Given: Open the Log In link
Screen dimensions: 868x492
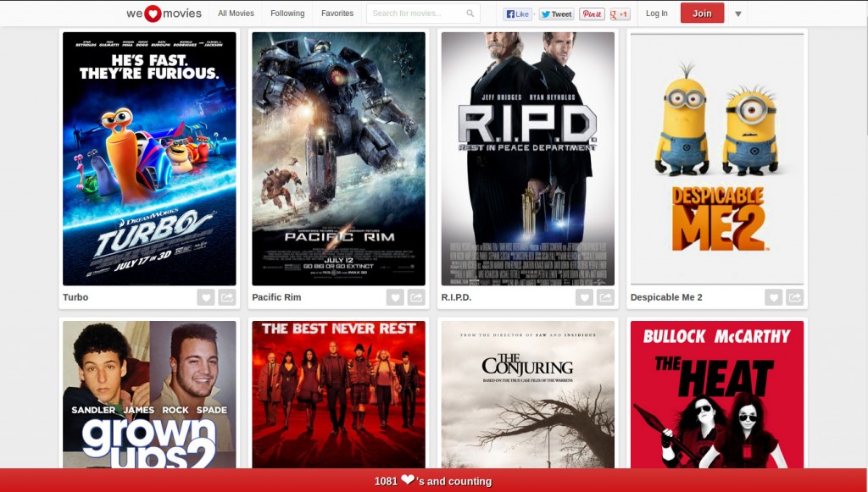Looking at the screenshot, I should click(x=657, y=14).
